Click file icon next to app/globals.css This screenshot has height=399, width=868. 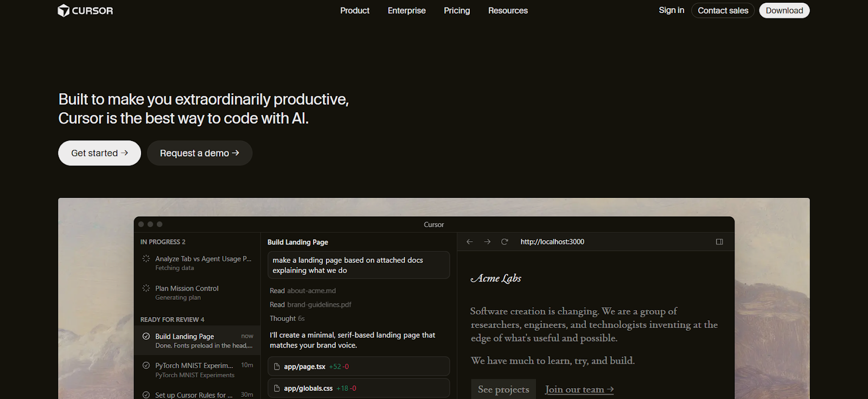[277, 388]
